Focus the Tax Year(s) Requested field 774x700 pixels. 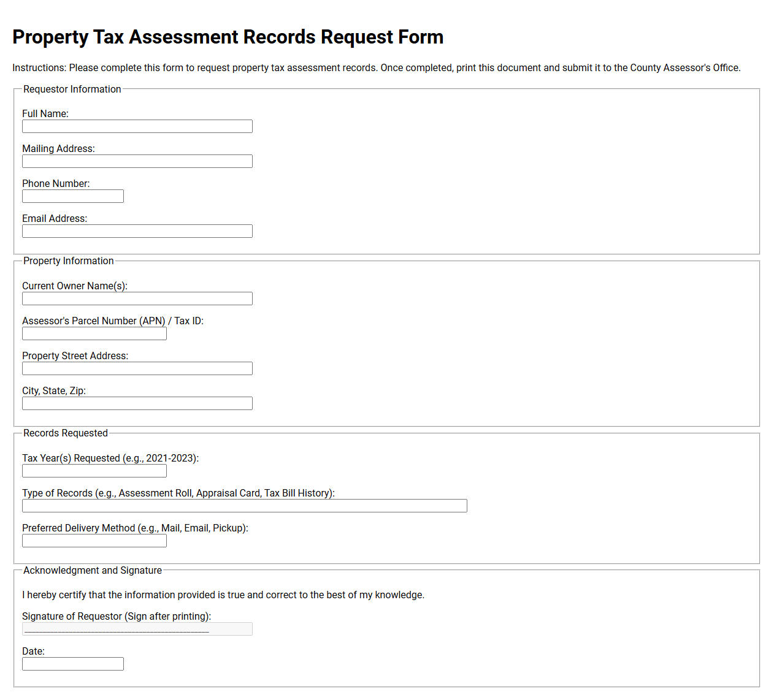coord(94,471)
